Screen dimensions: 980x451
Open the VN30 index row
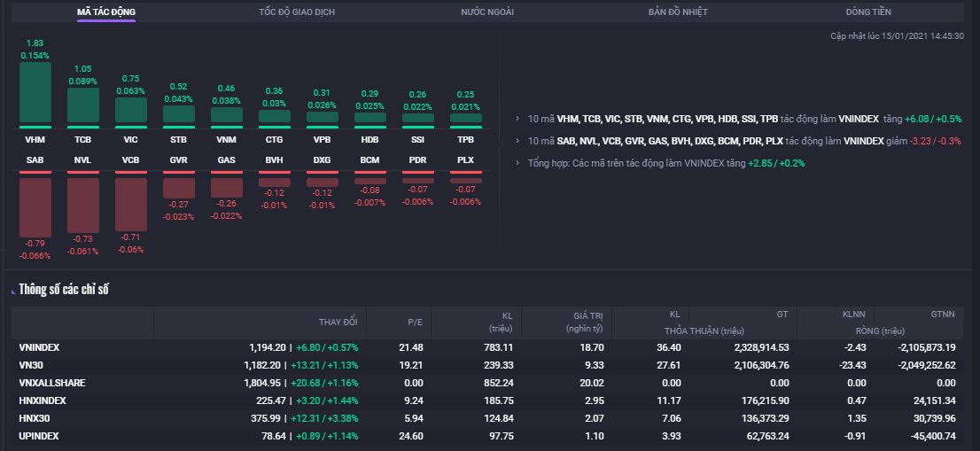pyautogui.click(x=31, y=365)
